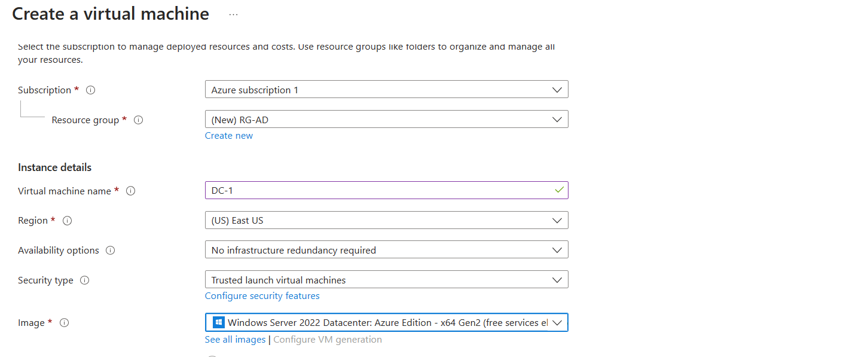This screenshot has width=868, height=357.
Task: Click the Security type info icon
Action: tap(85, 280)
